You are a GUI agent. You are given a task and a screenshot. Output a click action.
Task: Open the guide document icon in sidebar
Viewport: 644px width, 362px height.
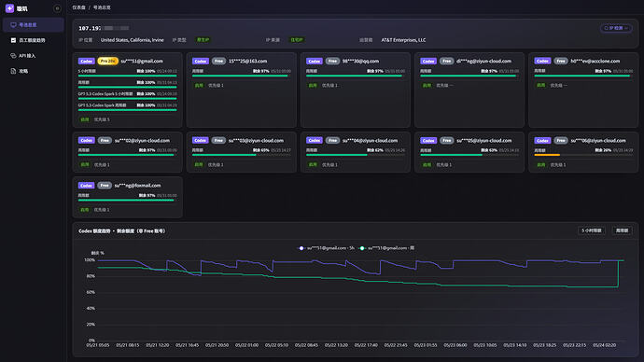[13, 71]
